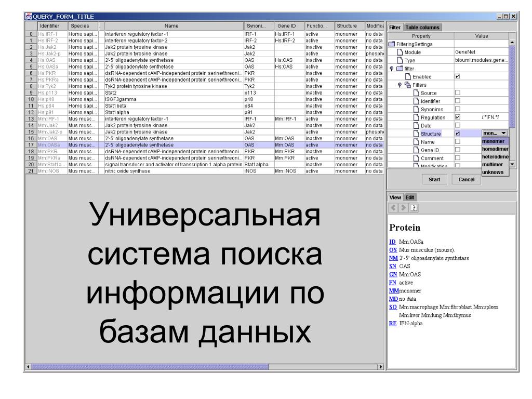Click the Enabled property document icon

(x=408, y=76)
